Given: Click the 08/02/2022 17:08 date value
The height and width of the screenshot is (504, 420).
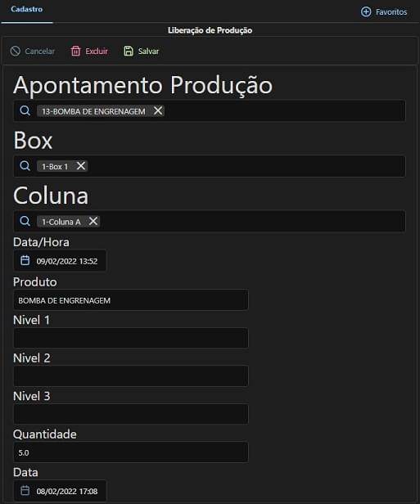Looking at the screenshot, I should tap(67, 491).
